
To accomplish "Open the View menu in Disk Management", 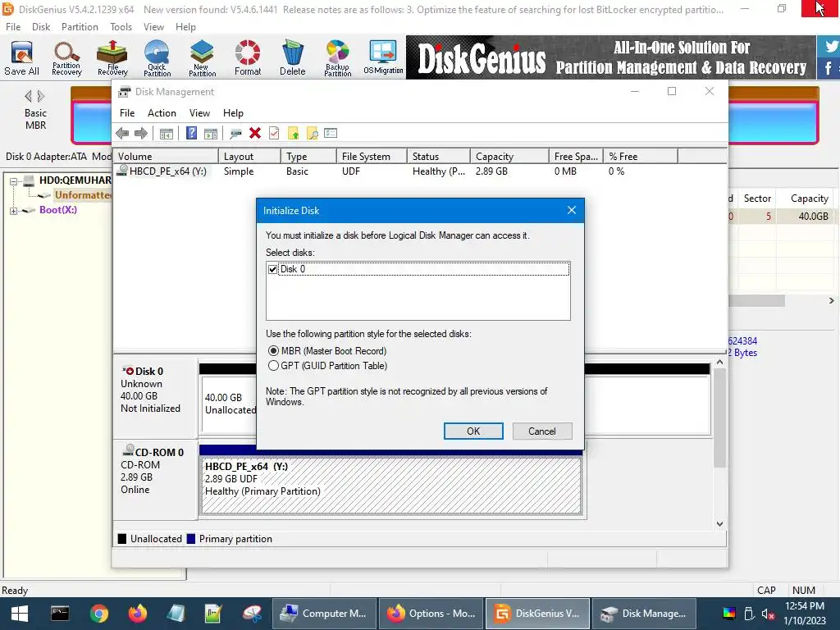I will tap(199, 113).
